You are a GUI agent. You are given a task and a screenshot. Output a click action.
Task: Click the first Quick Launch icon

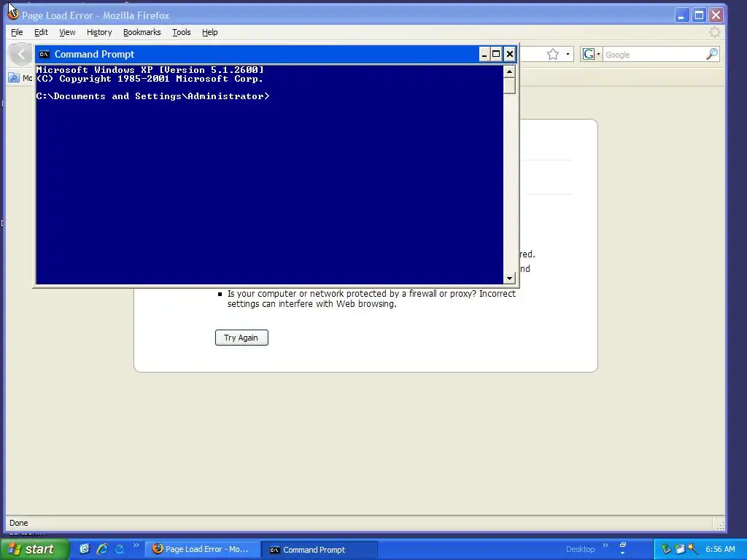[85, 549]
